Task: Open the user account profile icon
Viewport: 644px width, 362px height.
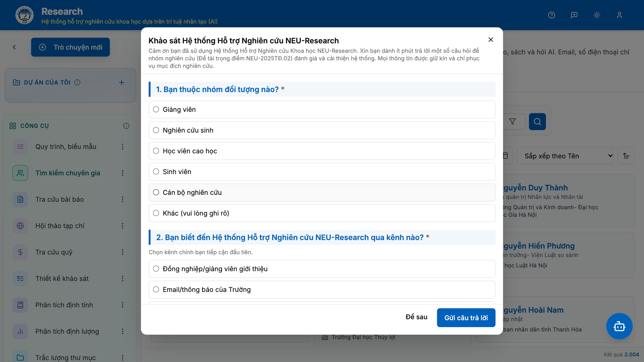Action: click(619, 15)
